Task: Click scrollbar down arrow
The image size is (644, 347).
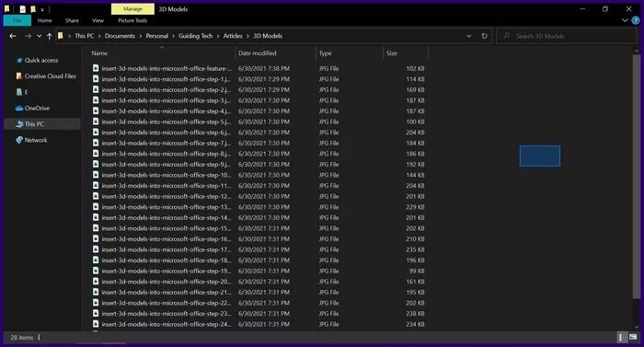Action: pos(637,328)
